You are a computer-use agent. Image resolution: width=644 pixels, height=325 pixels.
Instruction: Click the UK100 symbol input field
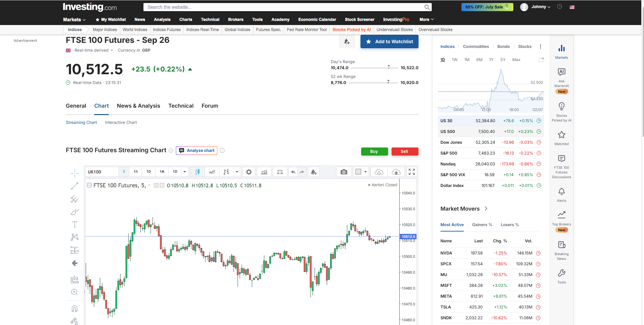[102, 172]
